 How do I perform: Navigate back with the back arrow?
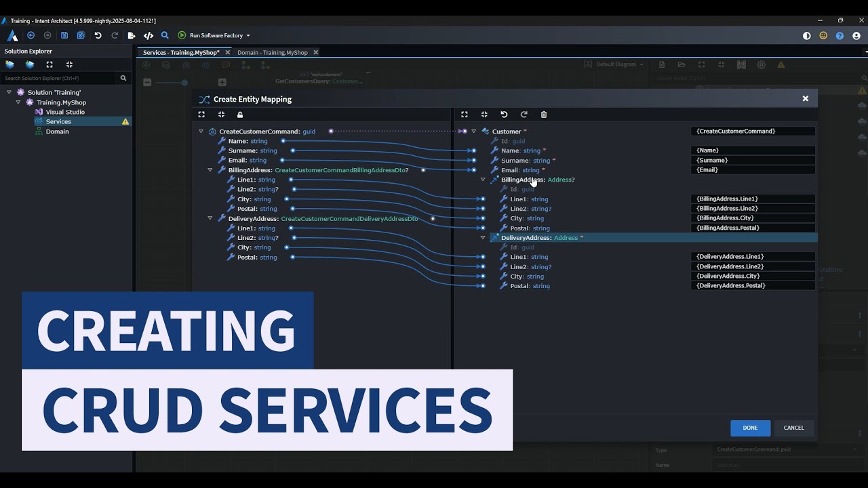click(x=31, y=35)
